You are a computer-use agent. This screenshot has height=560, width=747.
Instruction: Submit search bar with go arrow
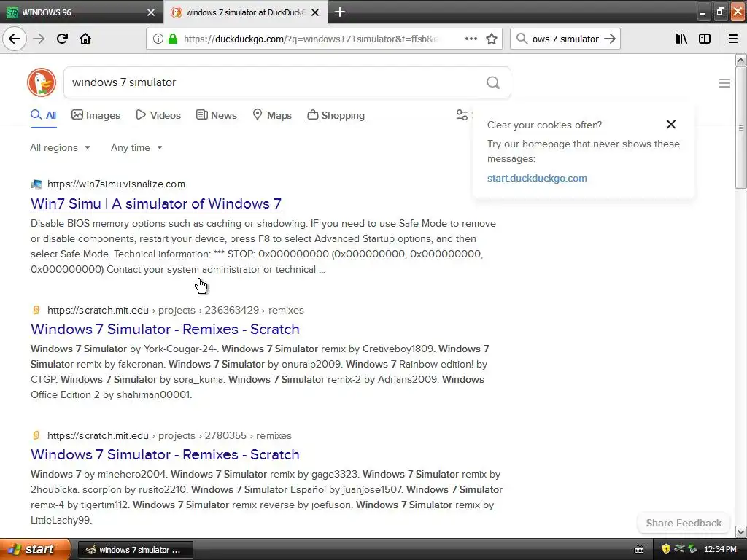coord(610,39)
